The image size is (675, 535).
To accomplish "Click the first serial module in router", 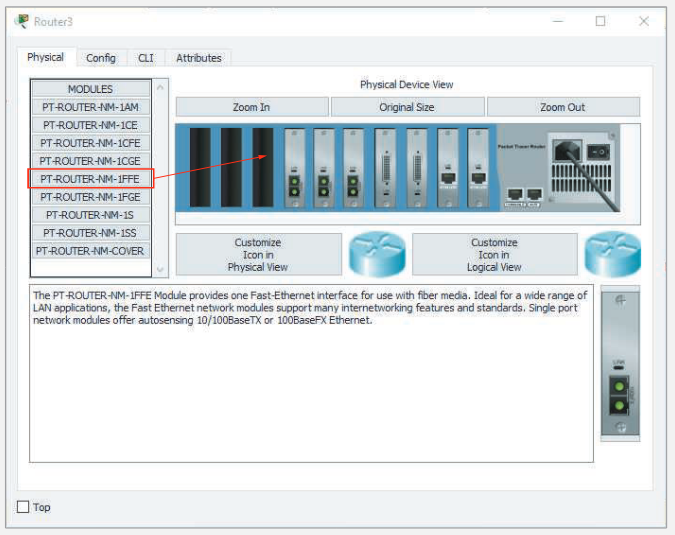I will point(385,168).
